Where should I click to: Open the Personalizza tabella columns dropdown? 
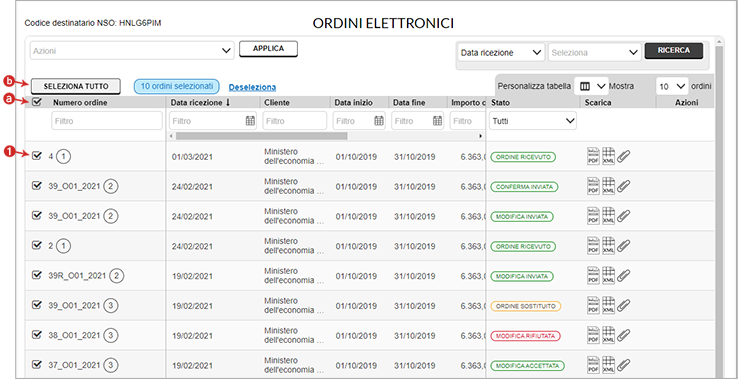pos(591,86)
